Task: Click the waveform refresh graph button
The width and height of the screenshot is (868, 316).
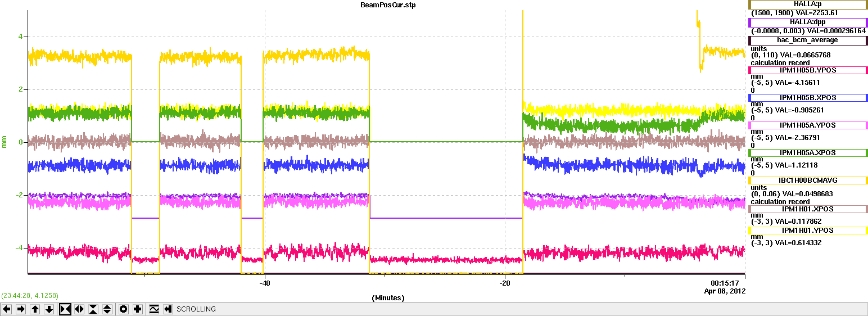Action: [x=153, y=309]
